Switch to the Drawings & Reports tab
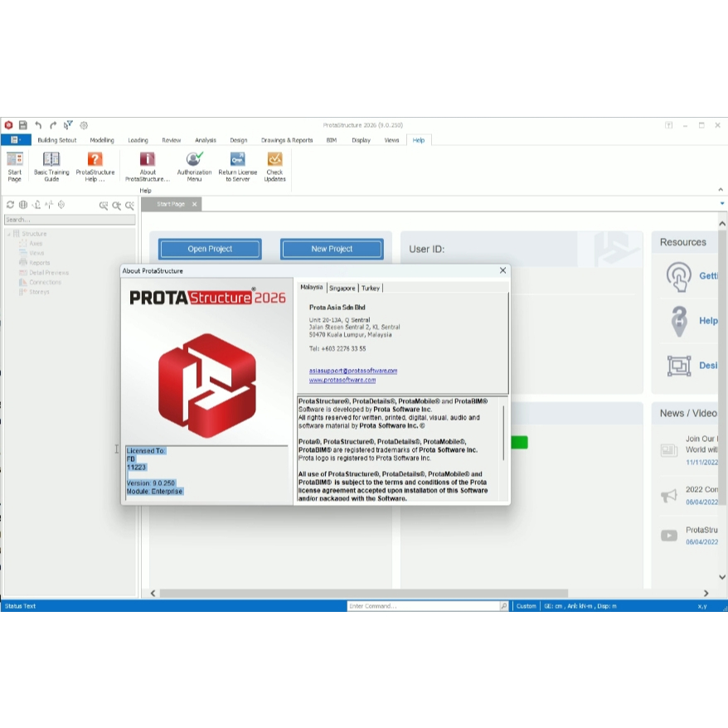Viewport: 728px width, 728px height. click(286, 140)
